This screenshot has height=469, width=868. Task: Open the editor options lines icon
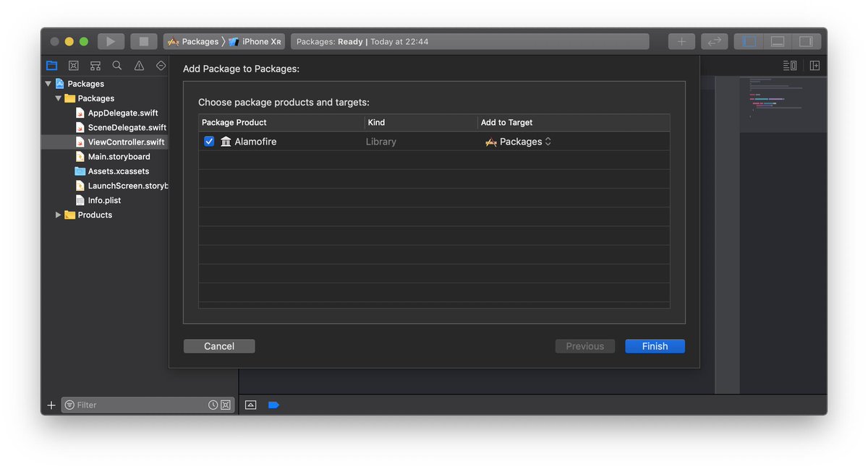pos(790,65)
